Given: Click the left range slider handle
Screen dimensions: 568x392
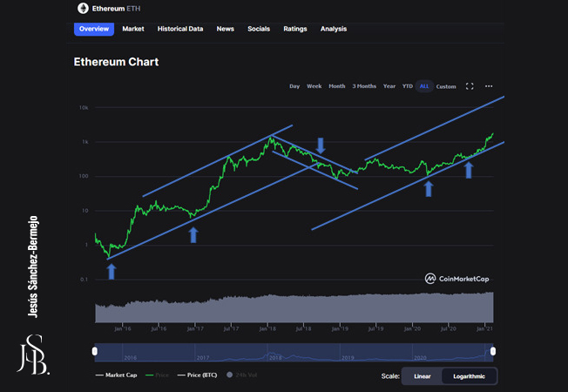Looking at the screenshot, I should tap(95, 351).
